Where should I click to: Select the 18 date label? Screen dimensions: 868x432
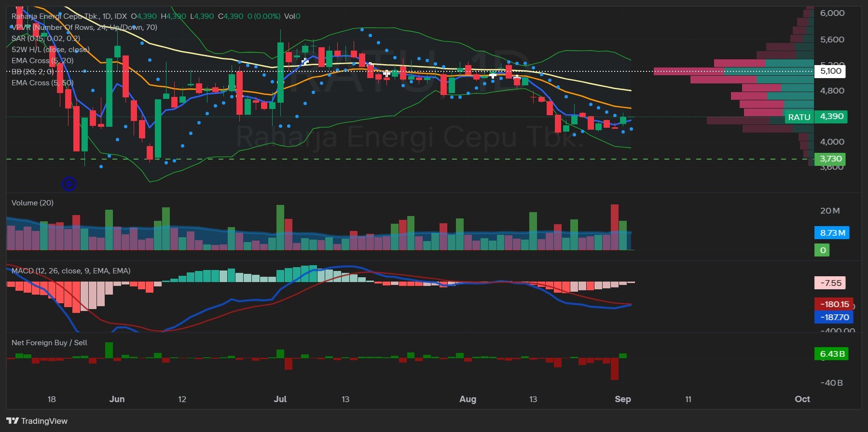pos(52,399)
